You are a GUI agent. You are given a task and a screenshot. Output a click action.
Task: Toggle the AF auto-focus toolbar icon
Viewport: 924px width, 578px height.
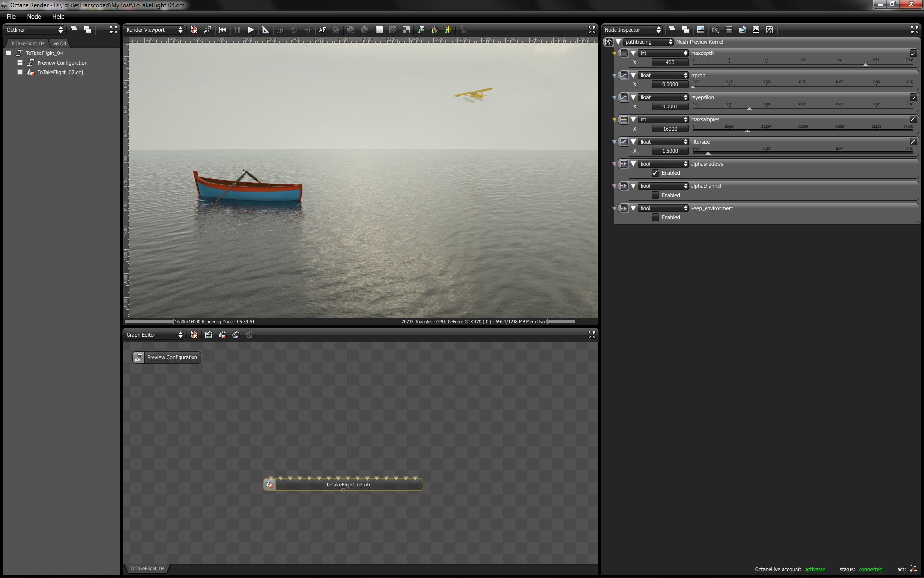322,30
